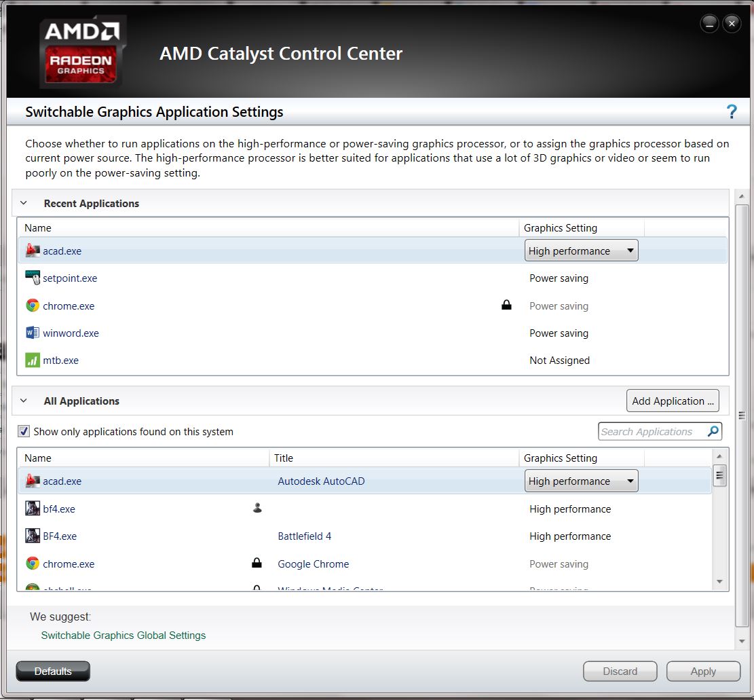This screenshot has width=754, height=700.
Task: Click the Autodesk AutoCAD title
Action: (321, 481)
